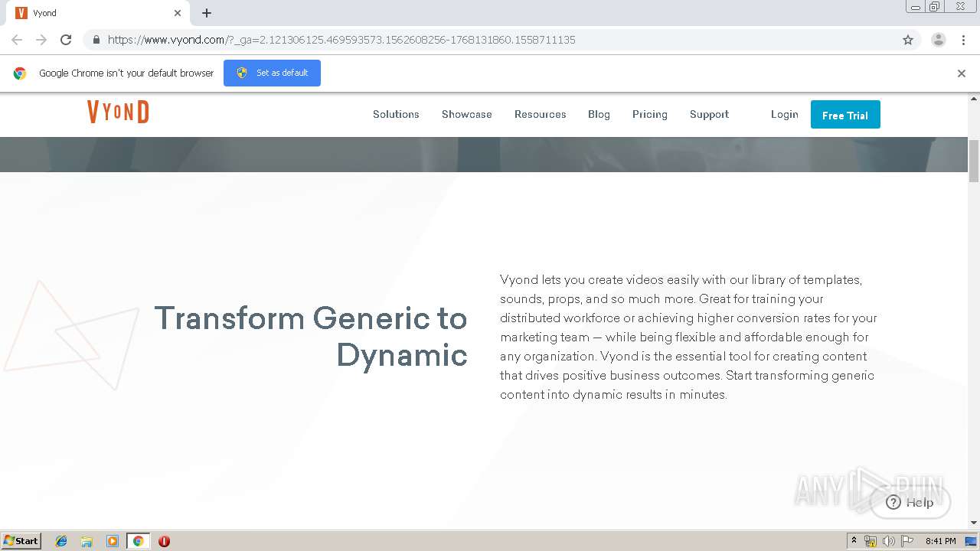View site info via the padlock icon
980x551 pixels.
(96, 40)
